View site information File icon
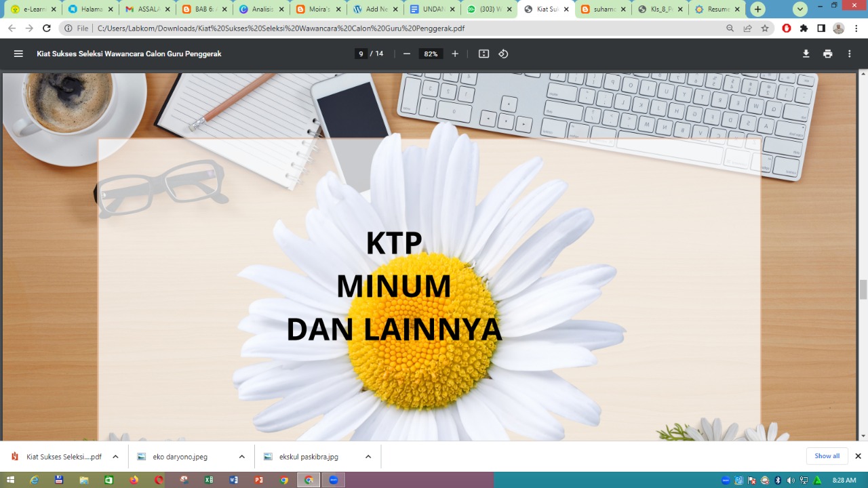The width and height of the screenshot is (868, 488). tap(77, 28)
